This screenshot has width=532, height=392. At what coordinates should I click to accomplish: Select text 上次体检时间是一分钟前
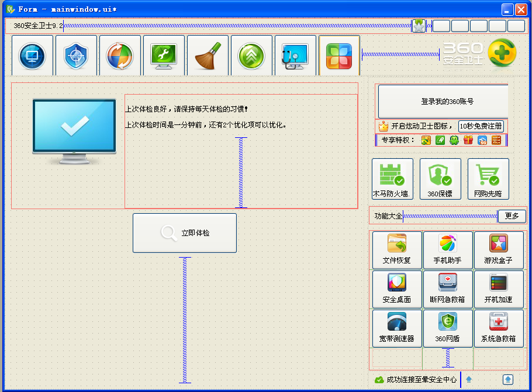(x=164, y=125)
